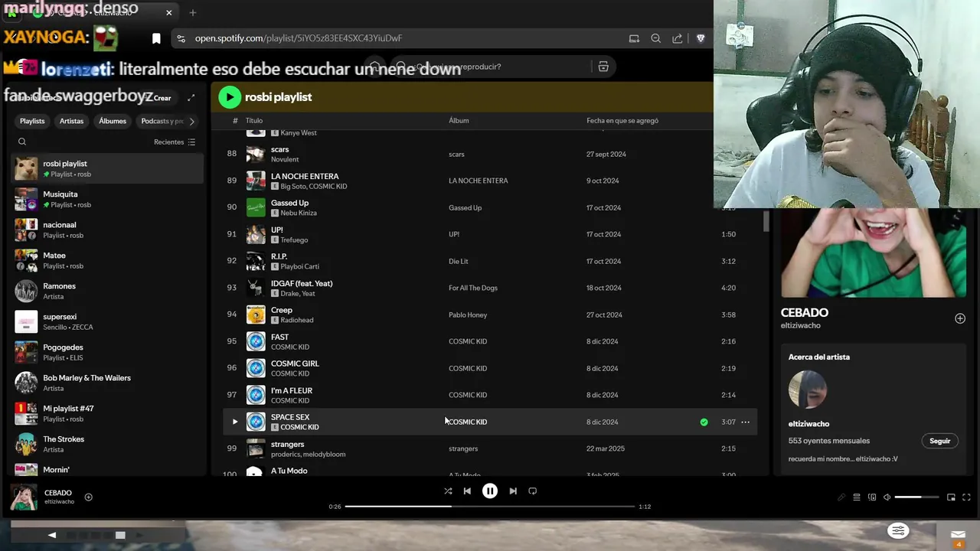This screenshot has width=980, height=551.
Task: Open the Musiquita playlist
Action: click(x=107, y=199)
